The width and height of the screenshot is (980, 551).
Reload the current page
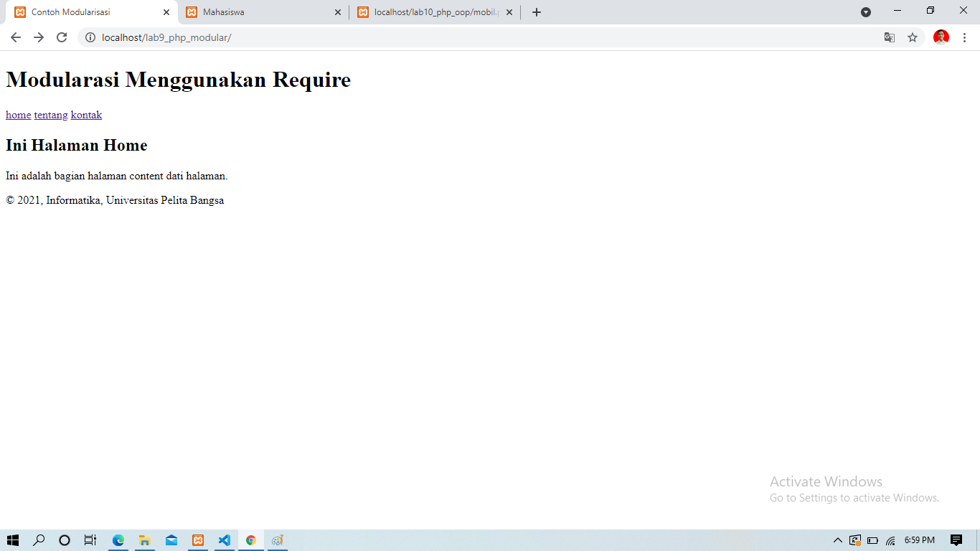pos(62,37)
